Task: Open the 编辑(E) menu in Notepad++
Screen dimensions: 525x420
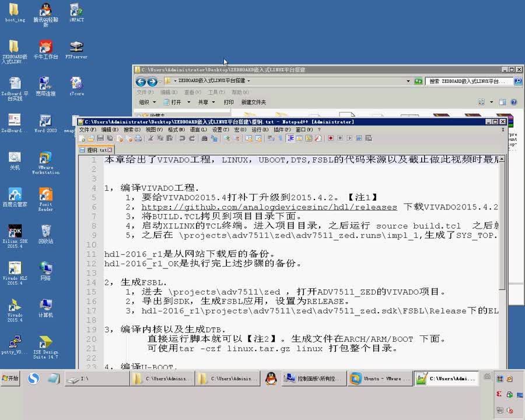Action: click(x=110, y=129)
